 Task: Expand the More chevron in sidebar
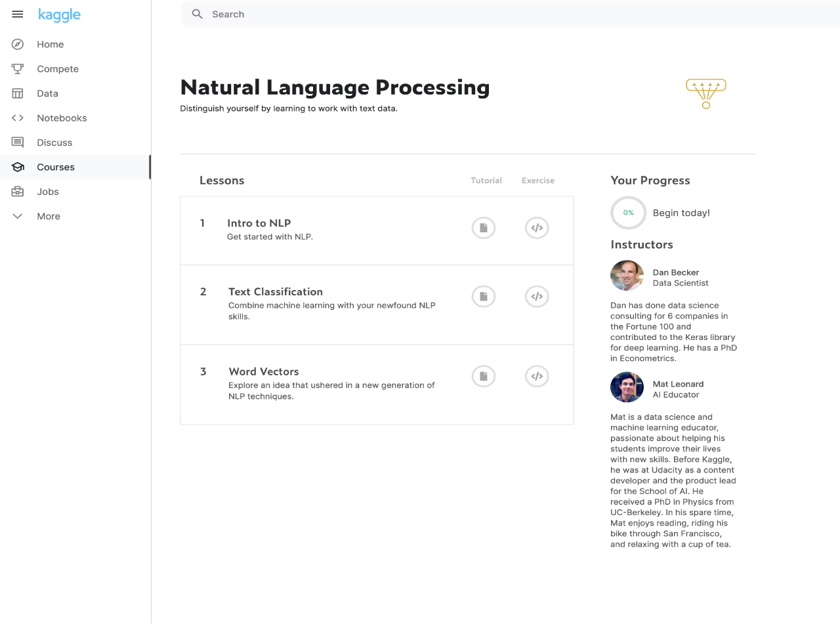click(x=18, y=217)
